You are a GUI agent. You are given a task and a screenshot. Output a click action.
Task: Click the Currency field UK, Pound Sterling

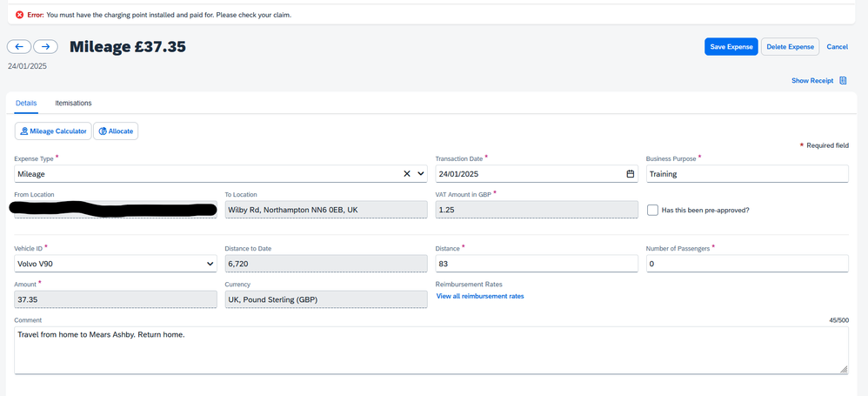click(x=326, y=299)
